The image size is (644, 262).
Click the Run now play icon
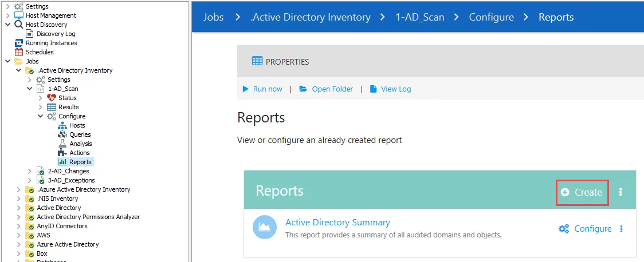[x=246, y=89]
